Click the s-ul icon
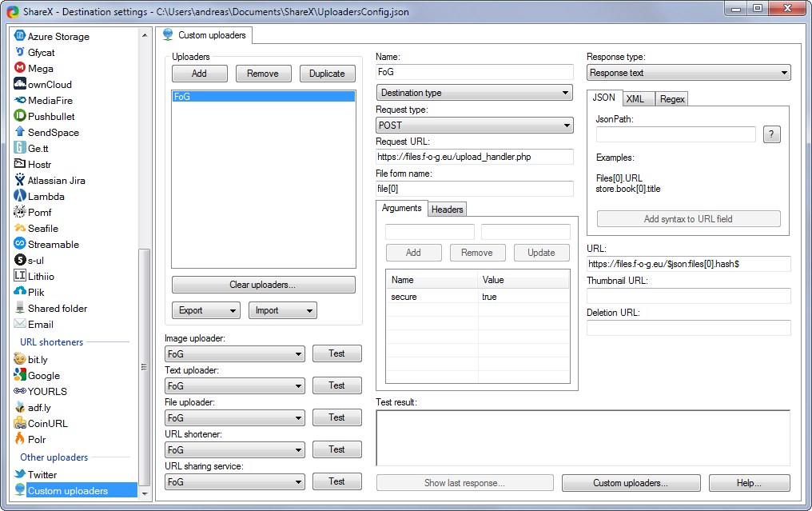Screen dimensions: 812x511 click(20, 260)
